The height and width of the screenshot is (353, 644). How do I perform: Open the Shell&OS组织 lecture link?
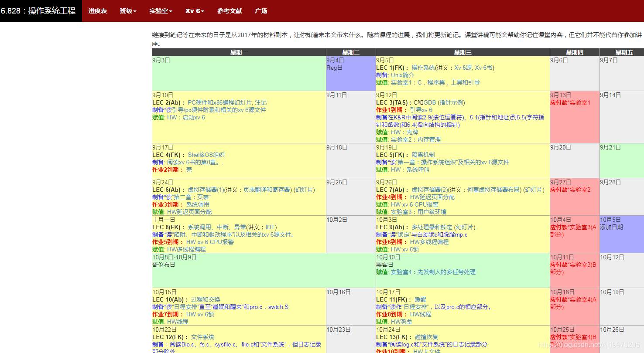coord(206,155)
